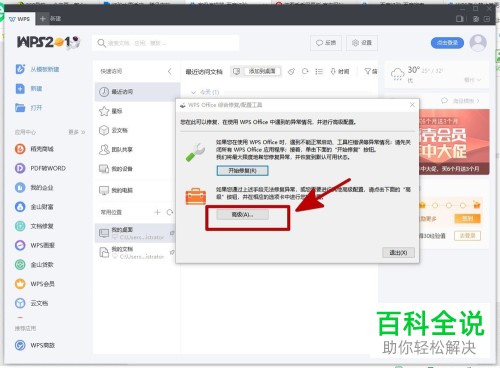This screenshot has height=368, width=500.
Task: Open the city dropdown in the weather panel
Action: tap(473, 80)
